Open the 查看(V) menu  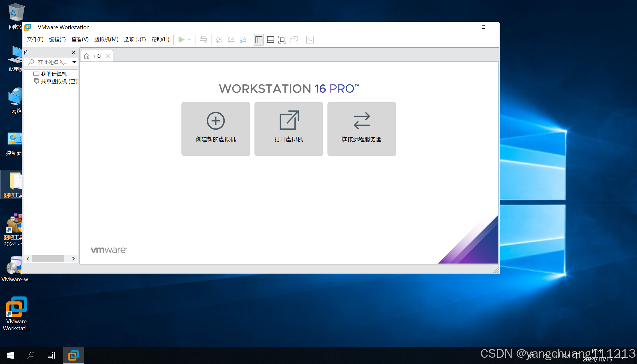(80, 39)
